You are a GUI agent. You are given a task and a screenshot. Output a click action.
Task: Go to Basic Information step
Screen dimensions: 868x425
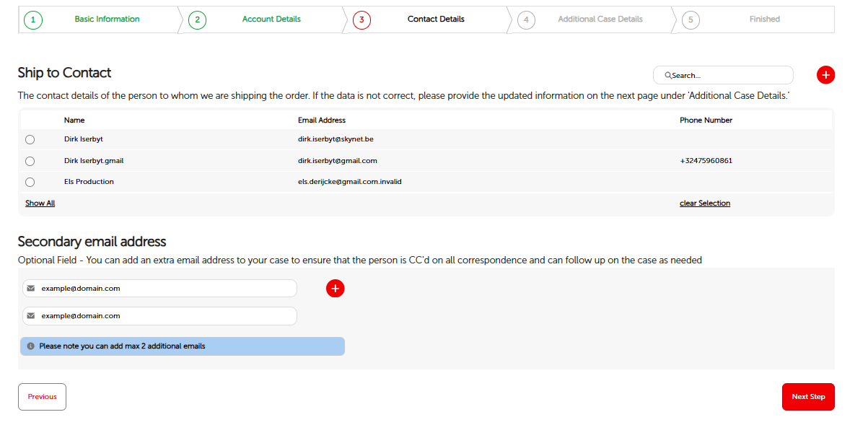tap(107, 19)
